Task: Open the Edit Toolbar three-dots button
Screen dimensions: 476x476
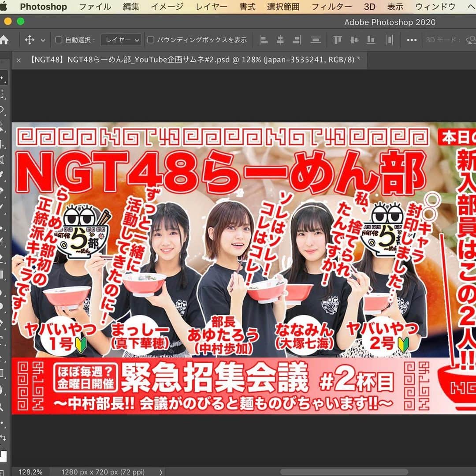Action: pos(3,423)
